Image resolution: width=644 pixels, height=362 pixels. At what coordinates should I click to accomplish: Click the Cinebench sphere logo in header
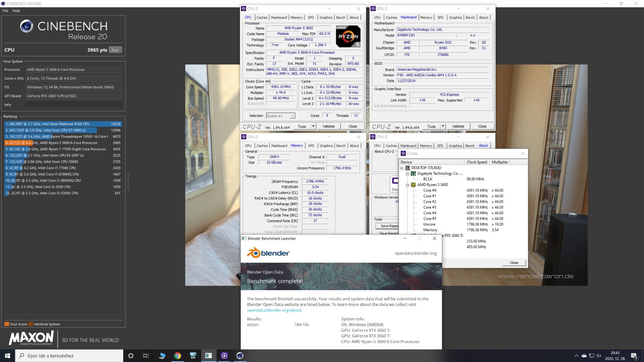27,26
